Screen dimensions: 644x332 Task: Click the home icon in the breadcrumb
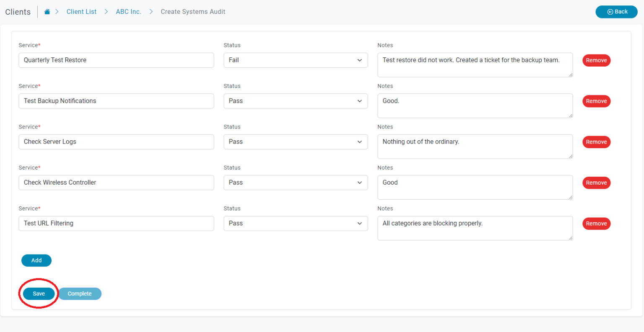(x=47, y=11)
